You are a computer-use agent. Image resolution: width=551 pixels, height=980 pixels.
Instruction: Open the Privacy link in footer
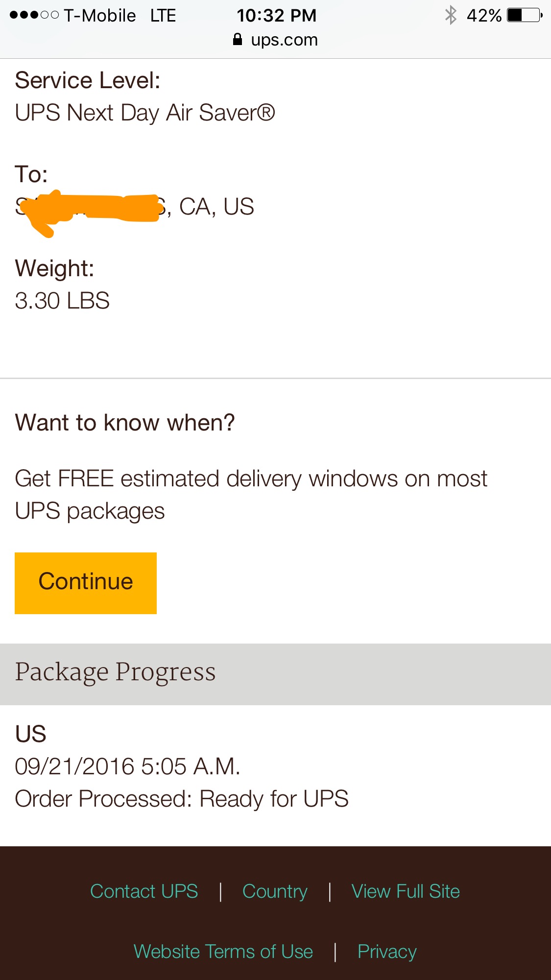click(x=387, y=952)
